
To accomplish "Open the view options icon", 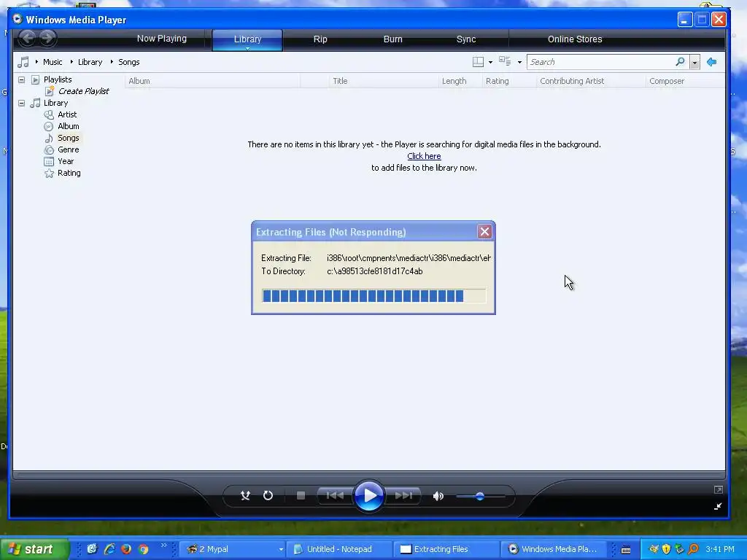I will point(505,61).
